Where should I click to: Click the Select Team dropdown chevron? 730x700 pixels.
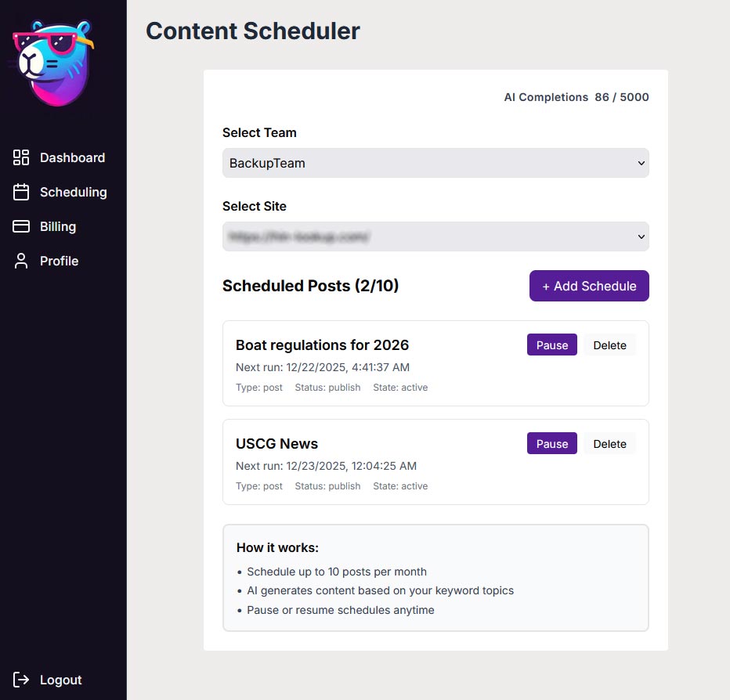point(641,163)
